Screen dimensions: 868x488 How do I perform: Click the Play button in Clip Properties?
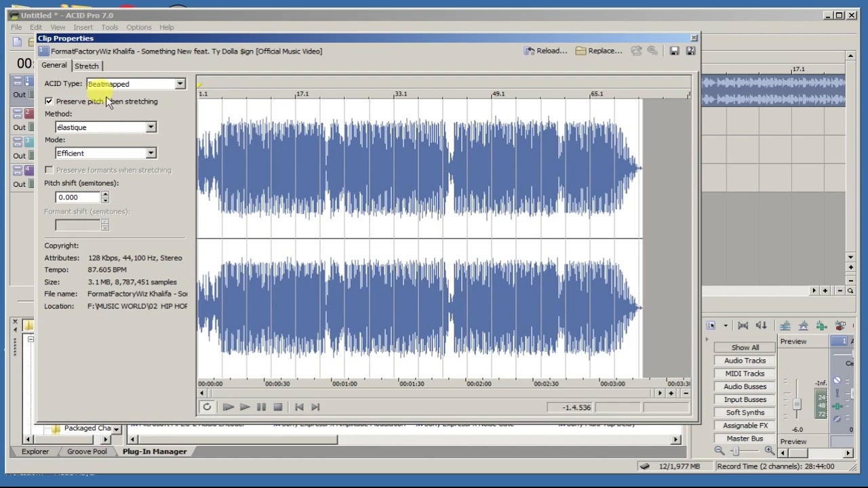[x=245, y=407]
